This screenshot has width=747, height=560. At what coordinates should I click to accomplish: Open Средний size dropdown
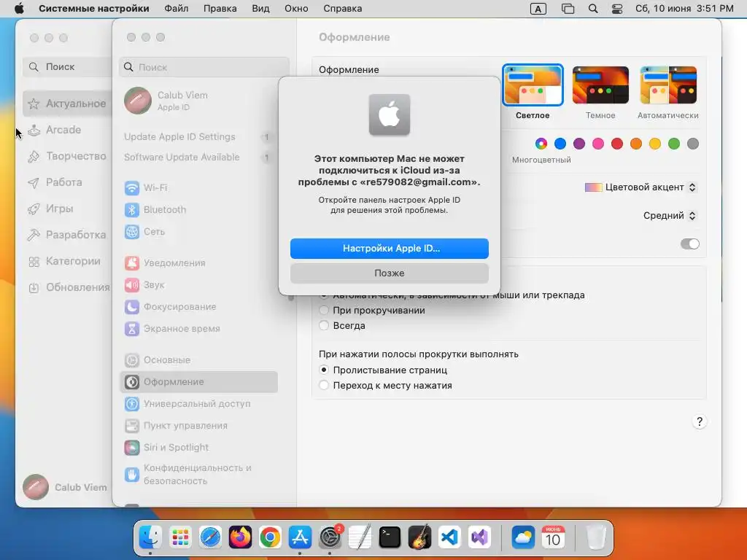pos(670,216)
